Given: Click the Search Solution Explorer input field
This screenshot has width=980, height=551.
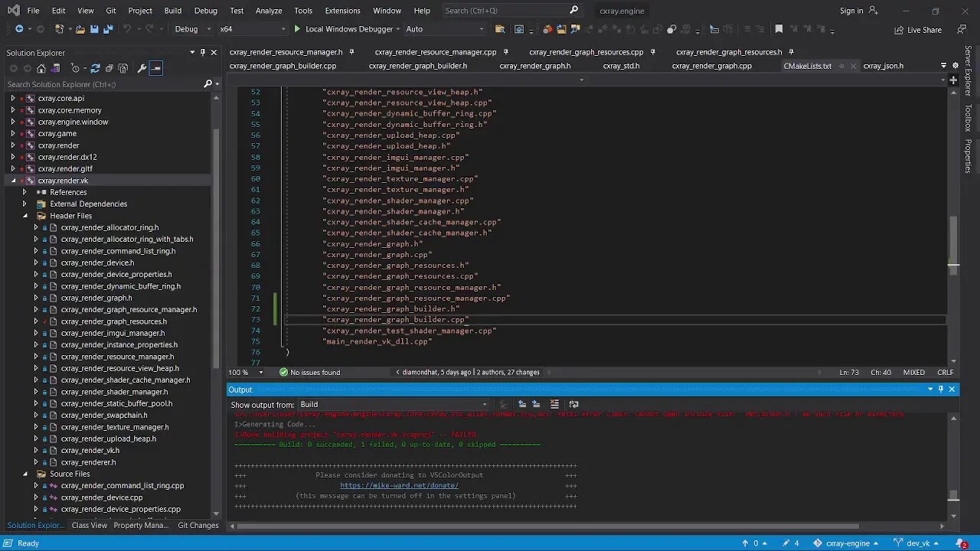Looking at the screenshot, I should [x=103, y=84].
